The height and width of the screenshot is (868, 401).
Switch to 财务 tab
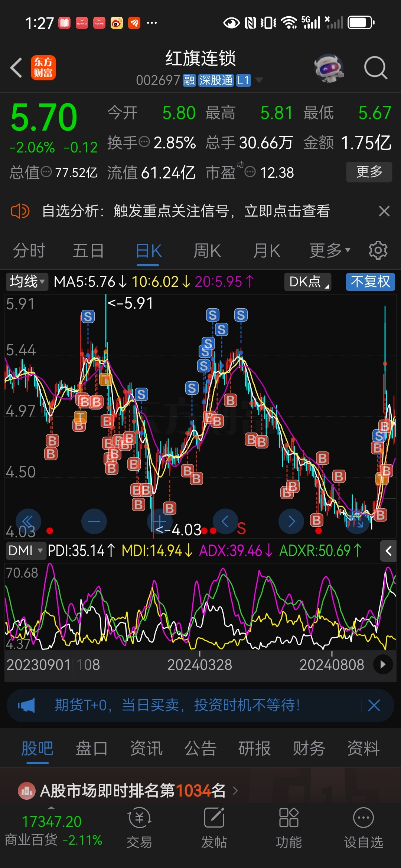[309, 749]
